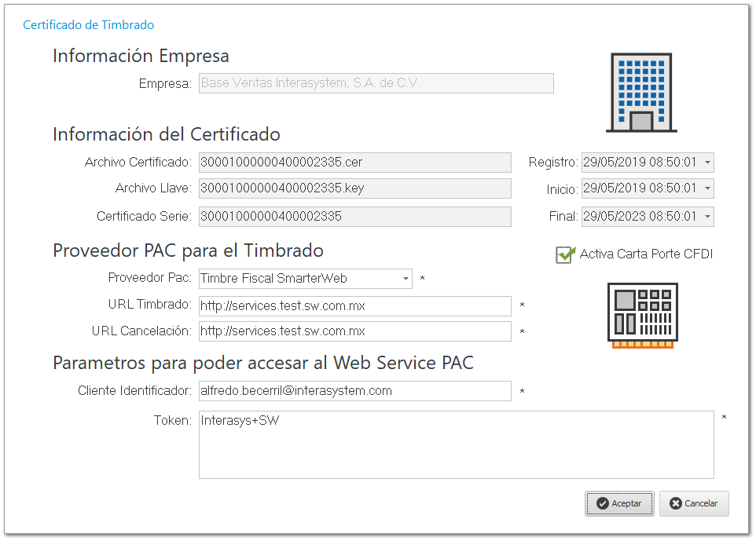Click the URL Cancelación input field
The height and width of the screenshot is (541, 756).
click(355, 331)
